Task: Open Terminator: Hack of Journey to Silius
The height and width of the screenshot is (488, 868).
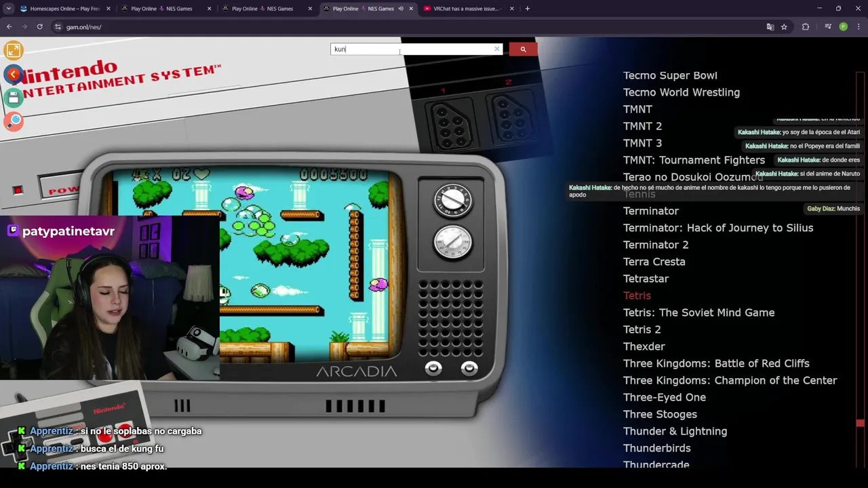Action: (x=718, y=228)
